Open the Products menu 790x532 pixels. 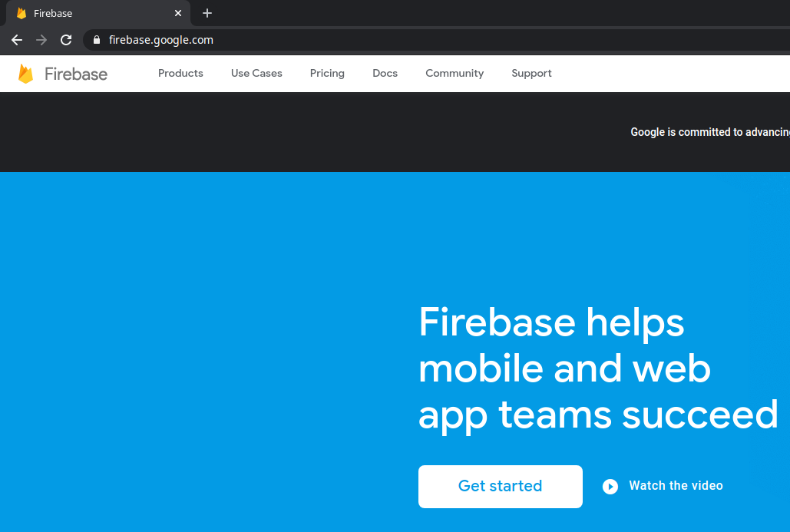coord(180,73)
